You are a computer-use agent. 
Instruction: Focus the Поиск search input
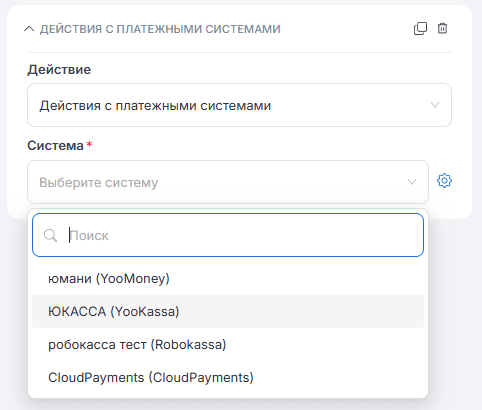point(228,235)
